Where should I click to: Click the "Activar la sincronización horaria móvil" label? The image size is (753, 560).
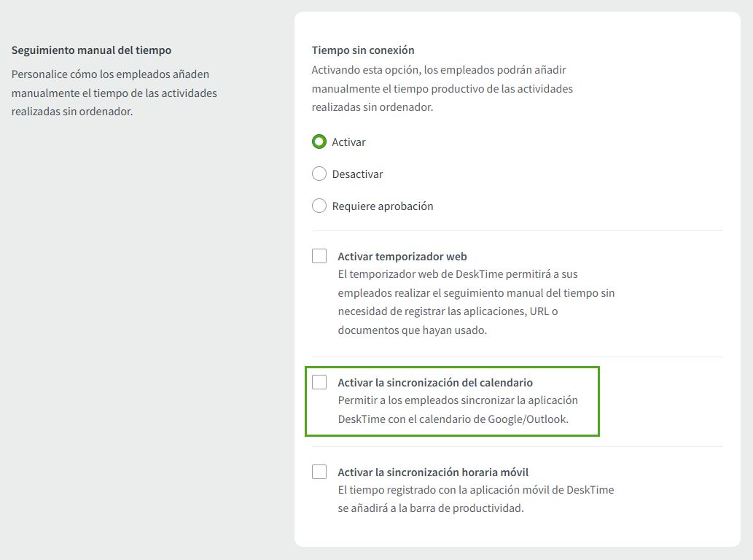pyautogui.click(x=432, y=472)
